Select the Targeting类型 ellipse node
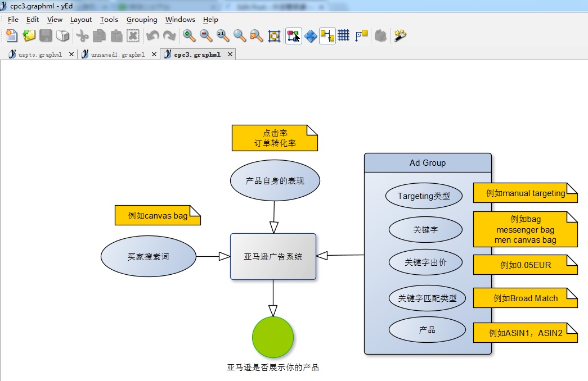Image resolution: width=588 pixels, height=381 pixels. (x=424, y=196)
